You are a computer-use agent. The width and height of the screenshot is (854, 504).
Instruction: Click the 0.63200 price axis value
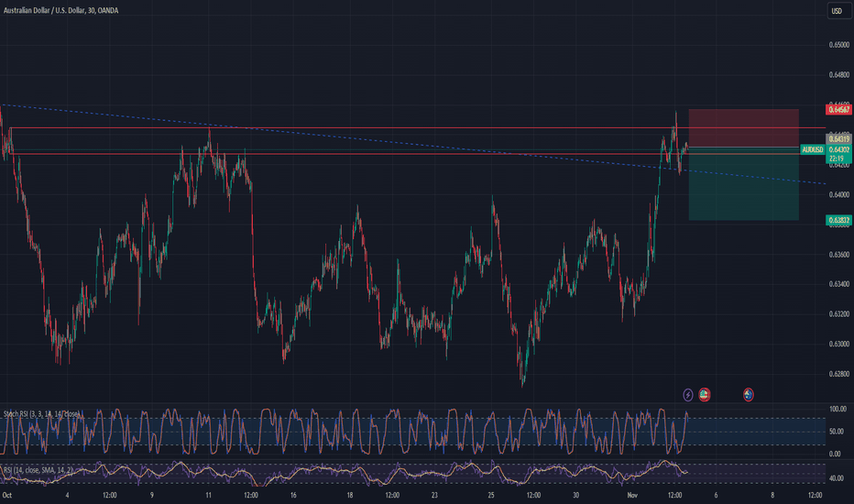(838, 314)
